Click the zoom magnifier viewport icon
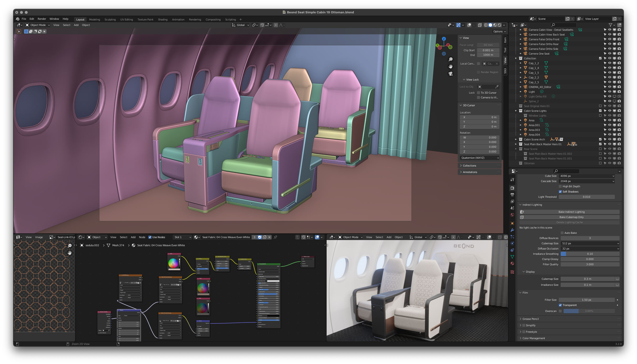Image resolution: width=637 pixels, height=364 pixels. 450,59
